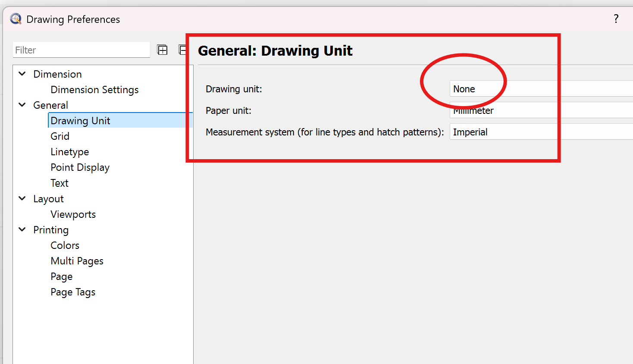The image size is (633, 364).
Task: Open the Measurement system dropdown
Action: [539, 132]
